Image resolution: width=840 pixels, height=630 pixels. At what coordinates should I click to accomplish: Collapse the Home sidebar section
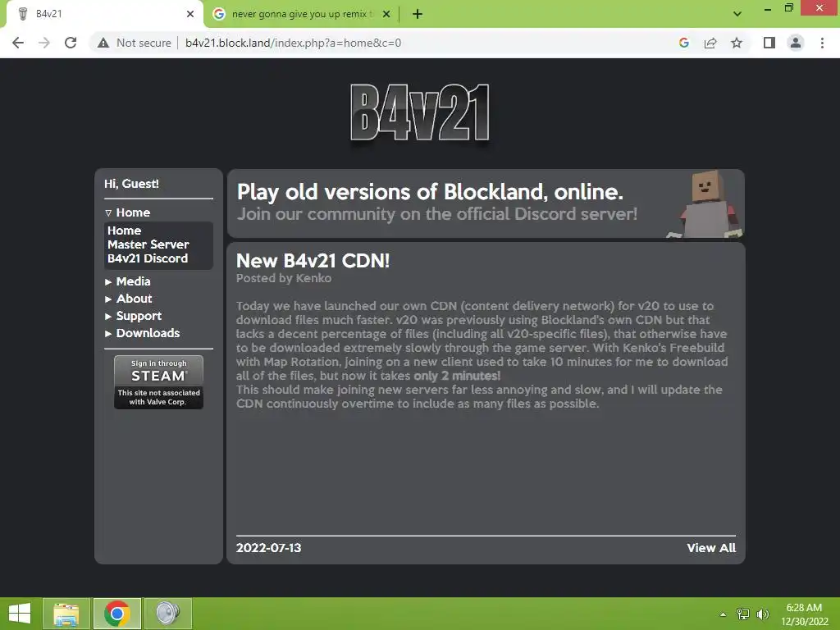128,212
